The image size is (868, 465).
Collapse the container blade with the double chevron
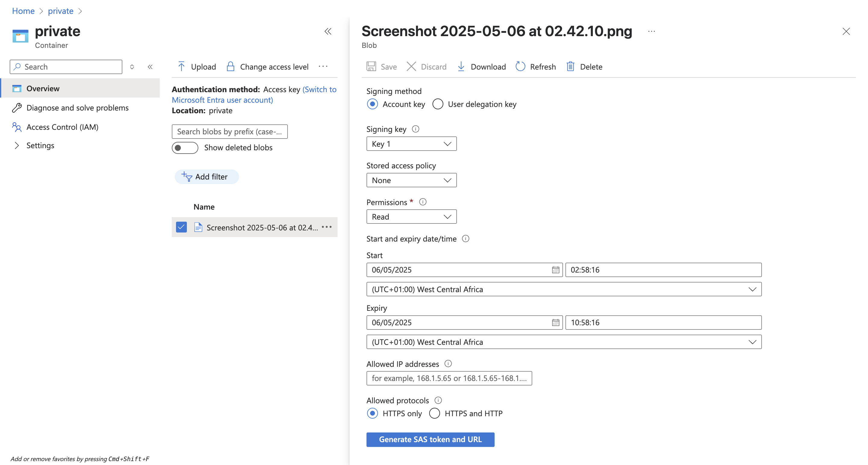click(x=328, y=31)
